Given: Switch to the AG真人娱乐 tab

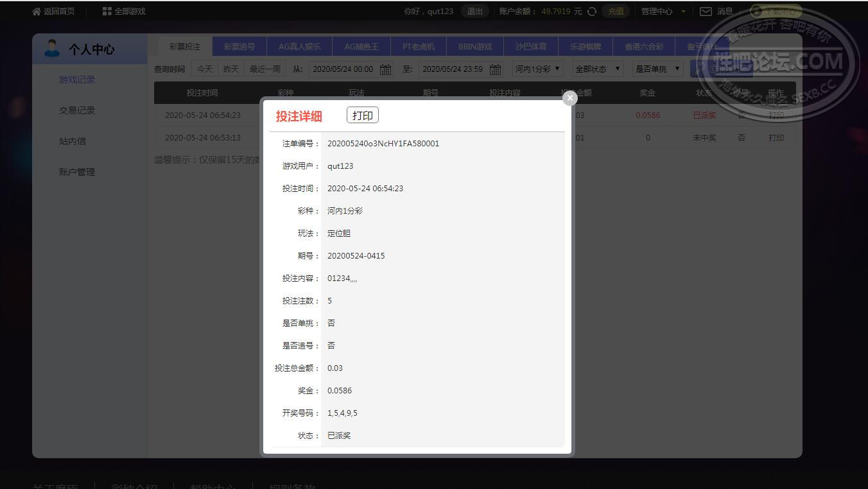Looking at the screenshot, I should (x=299, y=47).
